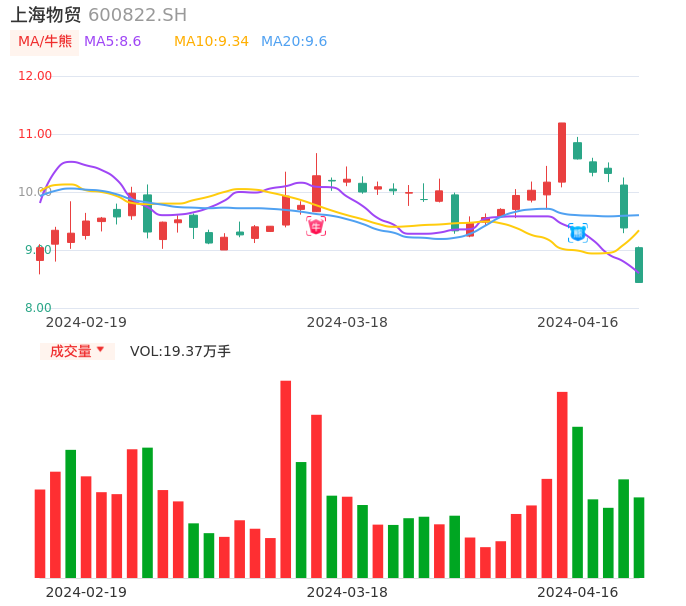Select the MA/牛熊 indicator tab
The image size is (686, 606).
point(44,42)
